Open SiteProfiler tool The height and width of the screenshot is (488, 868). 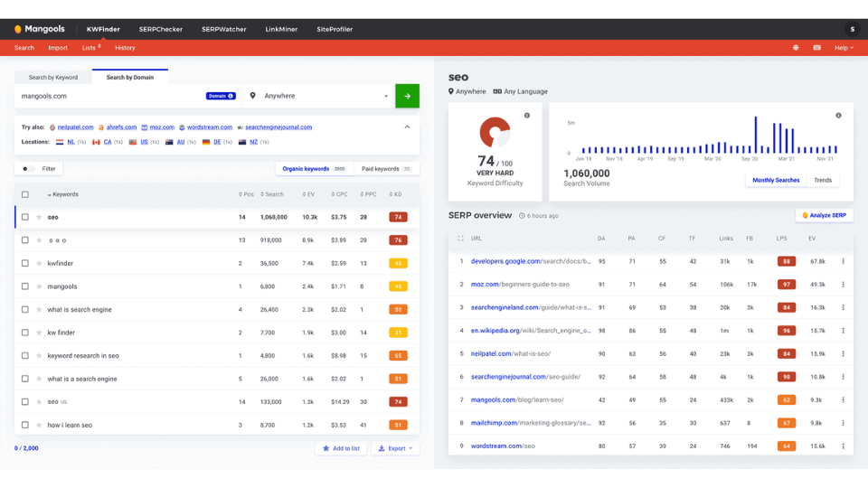pyautogui.click(x=335, y=29)
